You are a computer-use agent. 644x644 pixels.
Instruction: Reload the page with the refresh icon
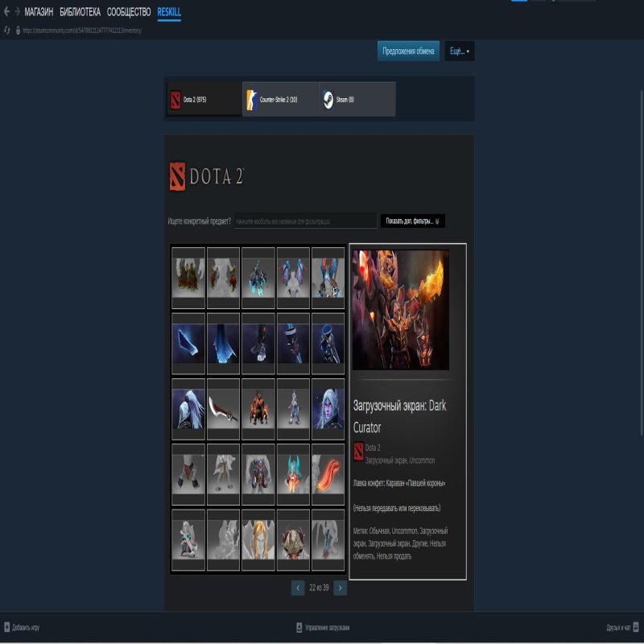click(x=6, y=31)
